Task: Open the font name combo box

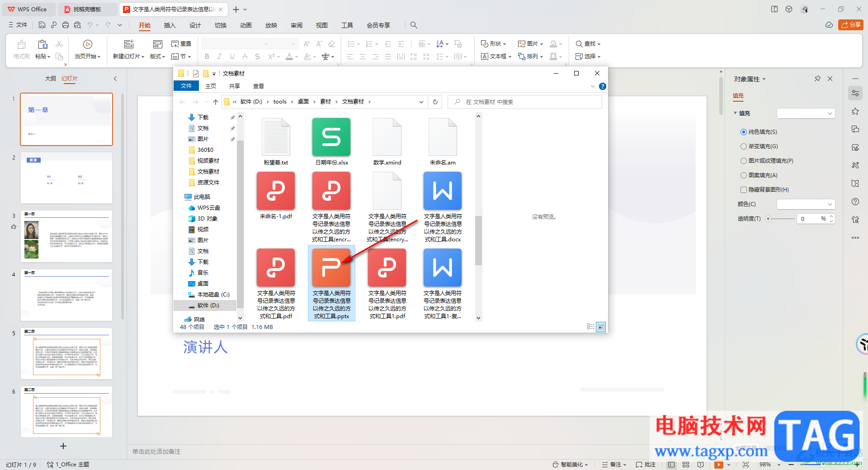Action: tap(236, 44)
